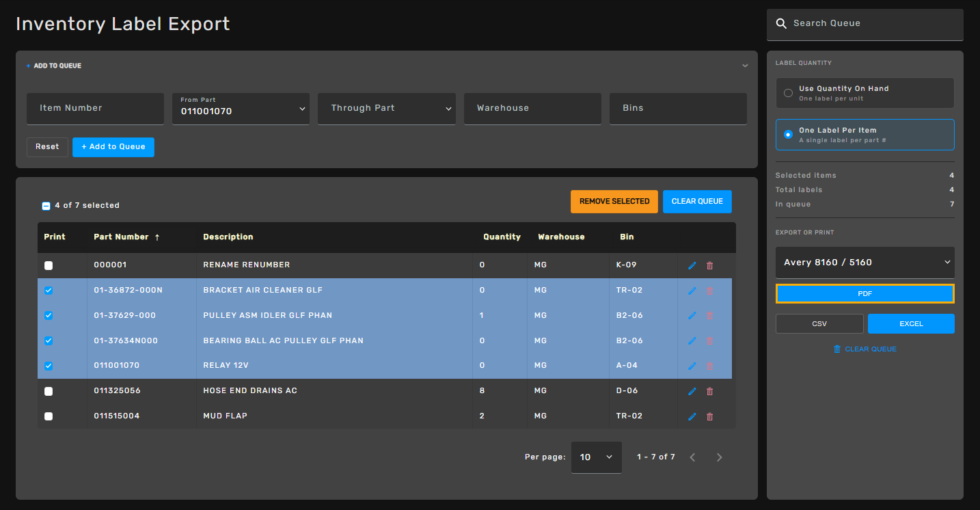The width and height of the screenshot is (980, 510).
Task: Focus the Bins input field
Action: [678, 109]
